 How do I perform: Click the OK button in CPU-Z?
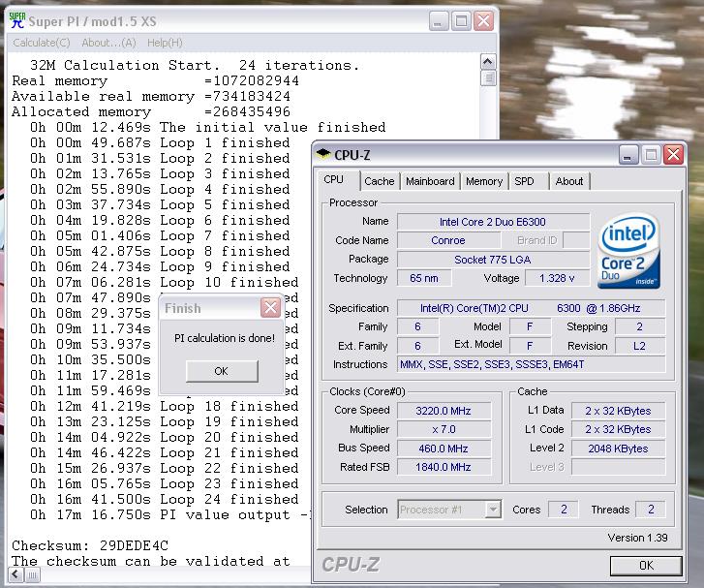[x=646, y=565]
